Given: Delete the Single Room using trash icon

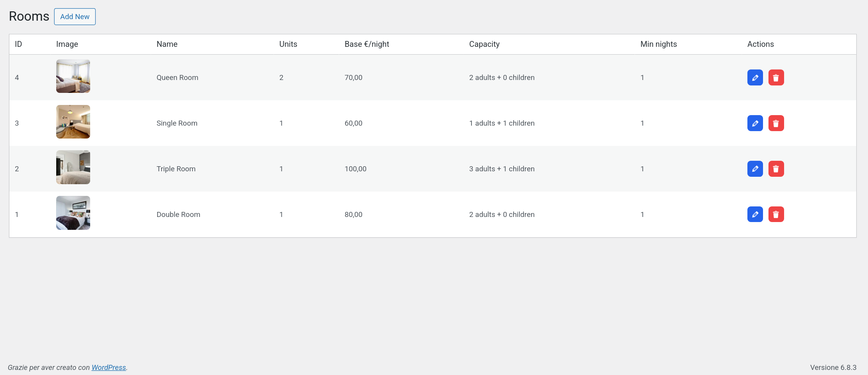Looking at the screenshot, I should [776, 123].
